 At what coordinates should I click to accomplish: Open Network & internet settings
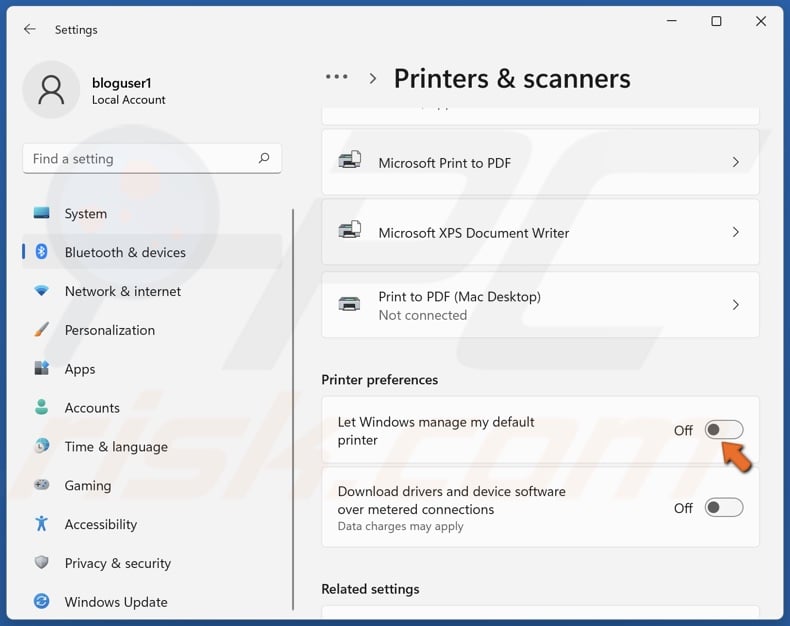click(152, 291)
